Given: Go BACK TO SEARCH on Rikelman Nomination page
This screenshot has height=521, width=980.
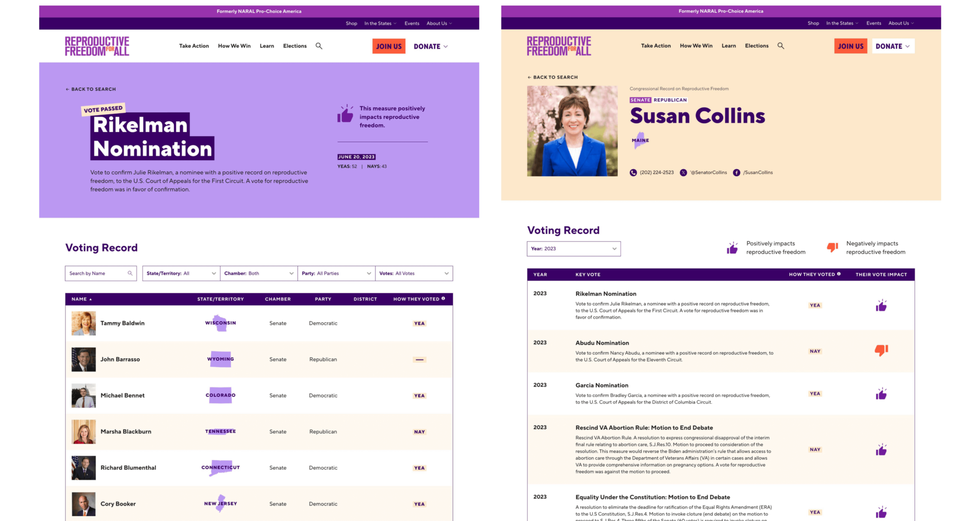Looking at the screenshot, I should coord(91,89).
